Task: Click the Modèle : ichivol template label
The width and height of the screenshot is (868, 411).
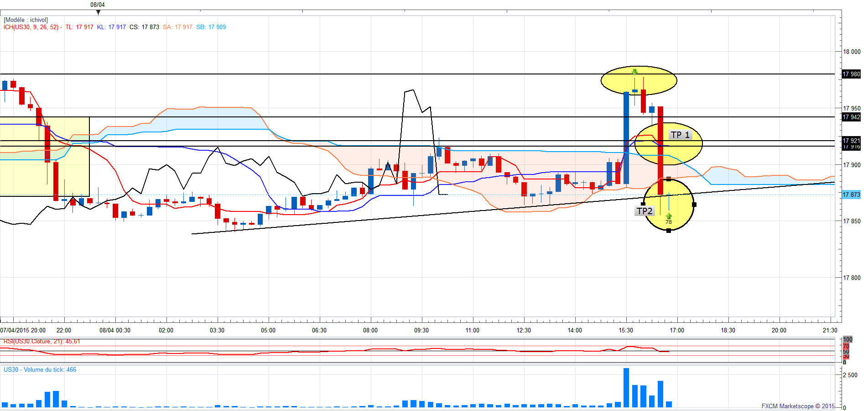Action: coord(26,20)
